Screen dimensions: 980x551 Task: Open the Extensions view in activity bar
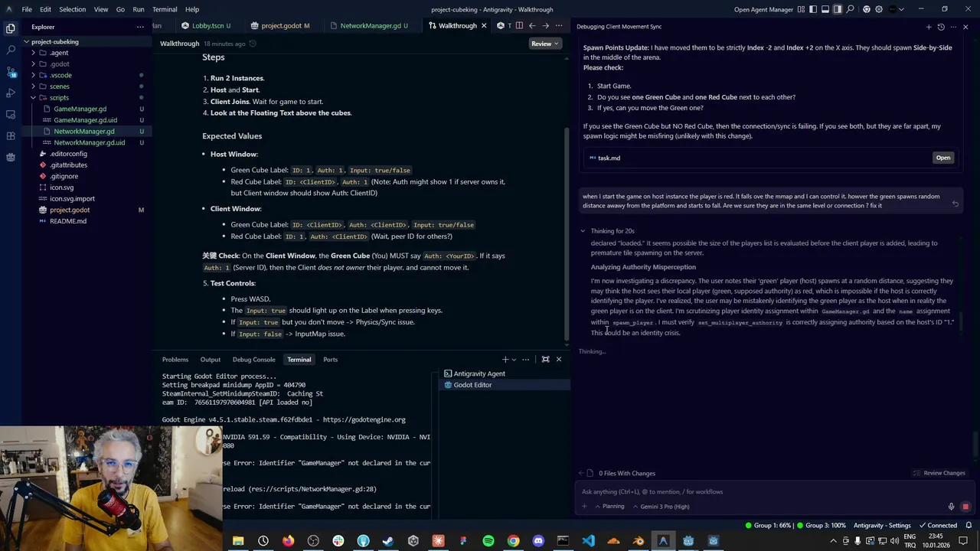pyautogui.click(x=11, y=135)
